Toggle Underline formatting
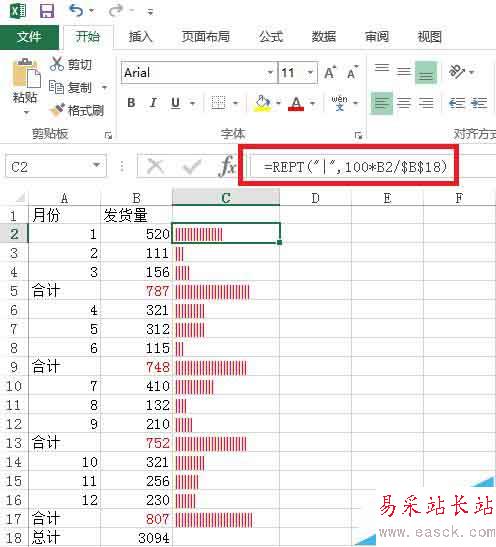 coord(175,103)
